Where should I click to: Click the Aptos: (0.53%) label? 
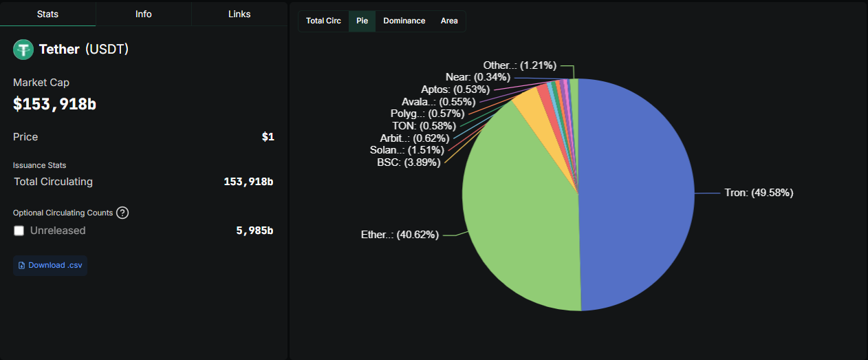point(455,89)
